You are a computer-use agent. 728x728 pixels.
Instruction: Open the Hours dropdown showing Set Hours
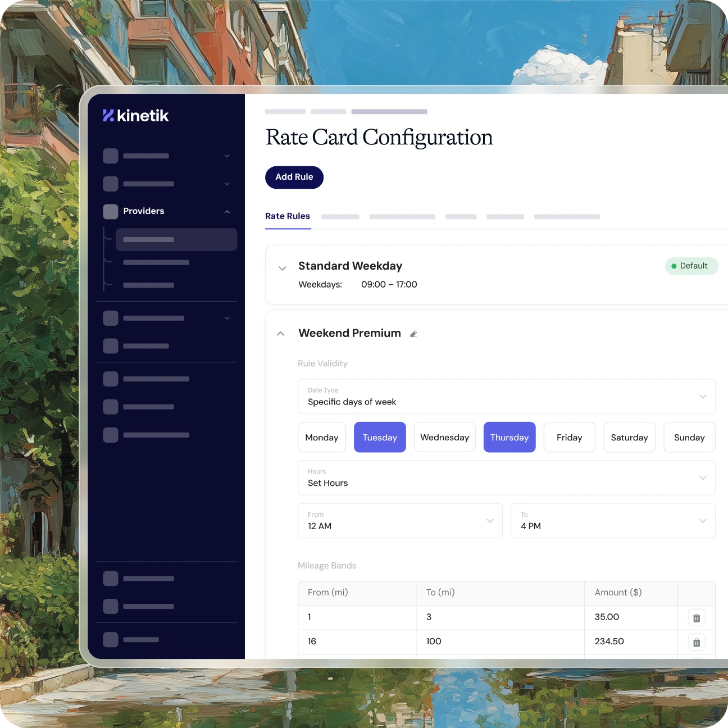point(507,477)
